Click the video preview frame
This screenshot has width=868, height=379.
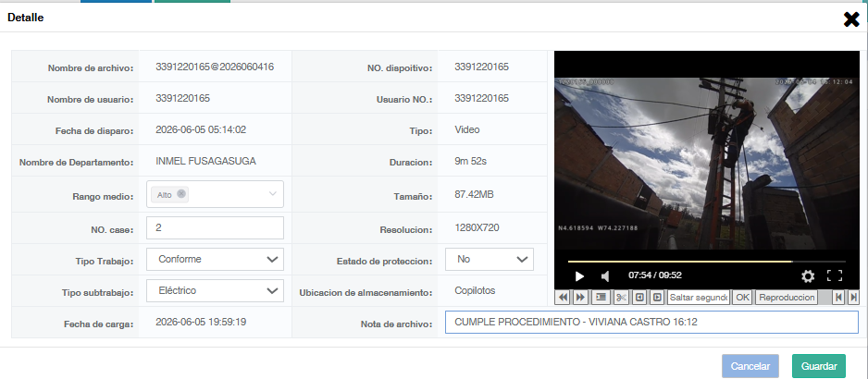[x=706, y=164]
